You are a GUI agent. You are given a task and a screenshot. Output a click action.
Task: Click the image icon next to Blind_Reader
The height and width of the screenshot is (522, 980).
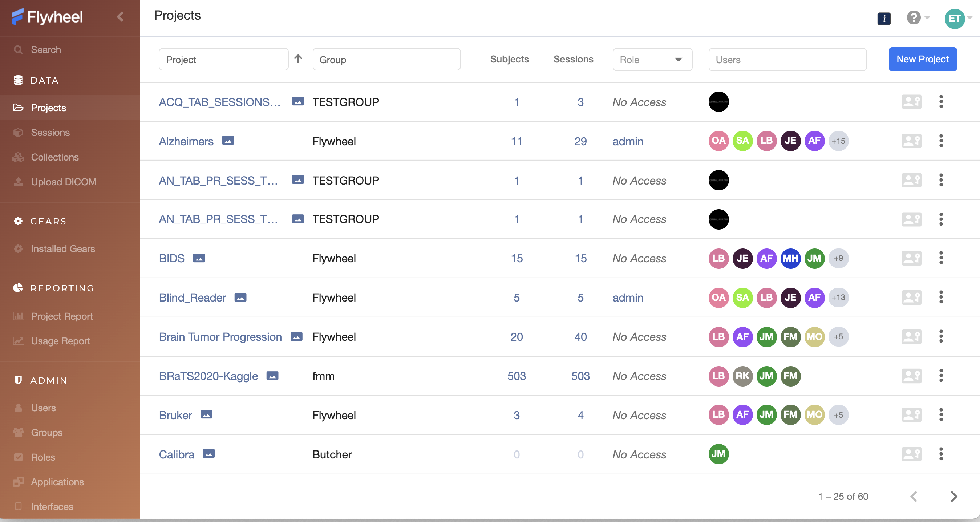tap(240, 297)
